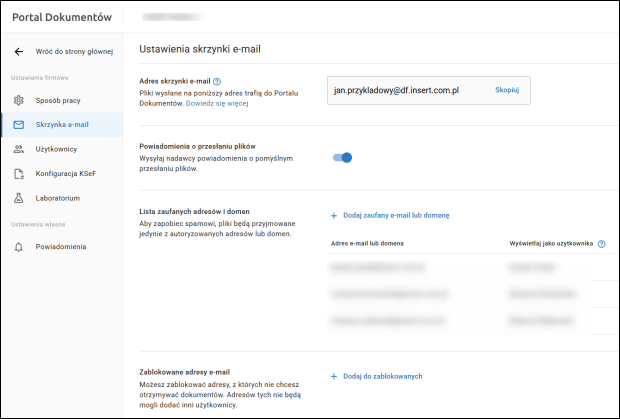Click the back arrow icon
Image resolution: width=620 pixels, height=419 pixels.
(x=18, y=51)
